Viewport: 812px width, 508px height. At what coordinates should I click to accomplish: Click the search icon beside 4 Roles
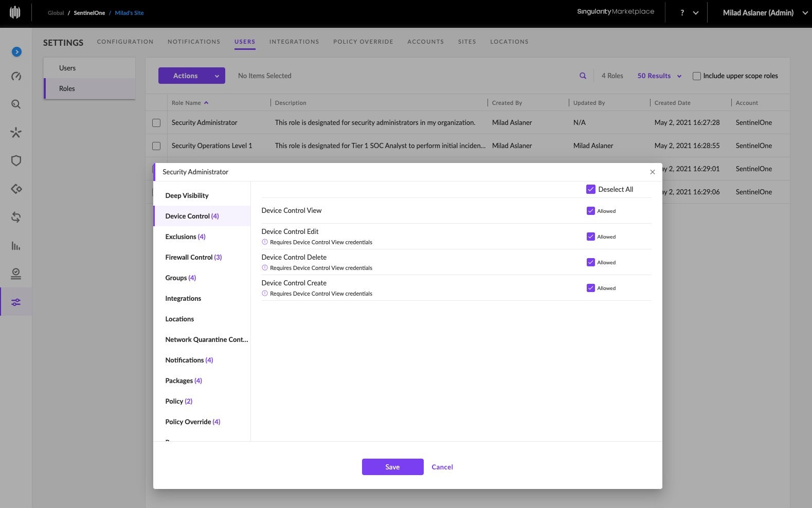tap(583, 76)
